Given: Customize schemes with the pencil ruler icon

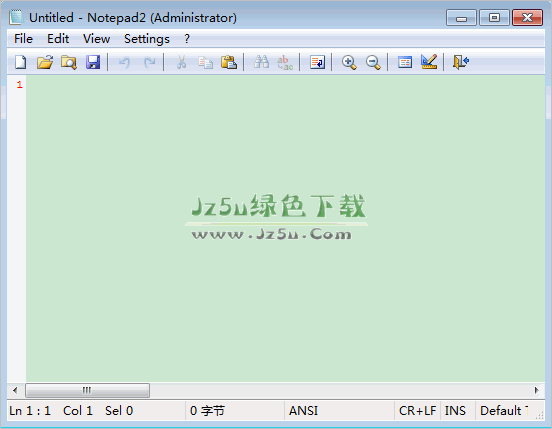Looking at the screenshot, I should click(429, 62).
